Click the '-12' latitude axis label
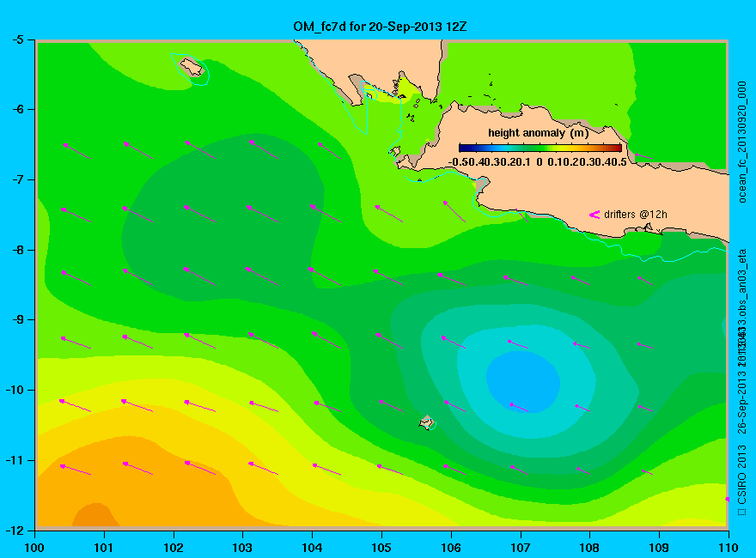This screenshot has height=558, width=756. 15,530
